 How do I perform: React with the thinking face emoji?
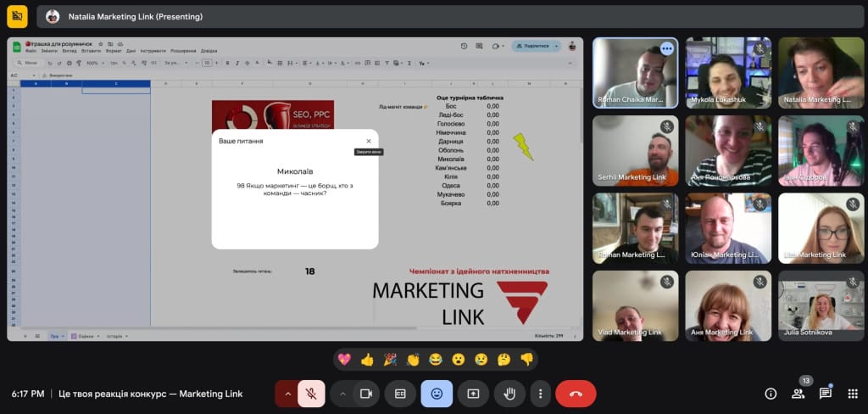click(504, 359)
